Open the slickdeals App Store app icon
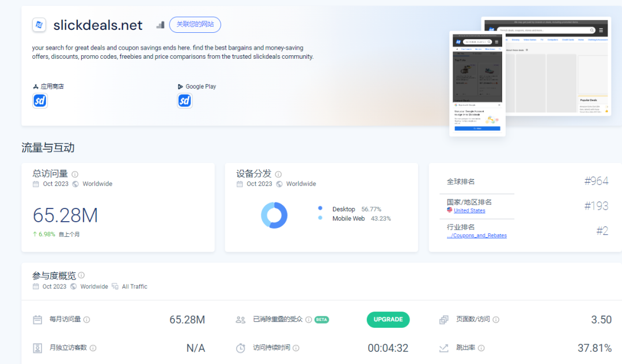 (40, 101)
